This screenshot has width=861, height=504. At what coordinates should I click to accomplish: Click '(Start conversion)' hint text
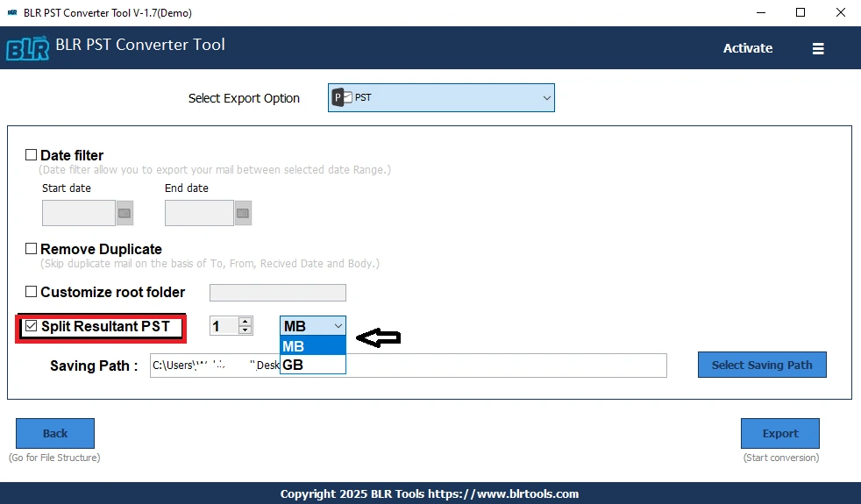pyautogui.click(x=781, y=458)
